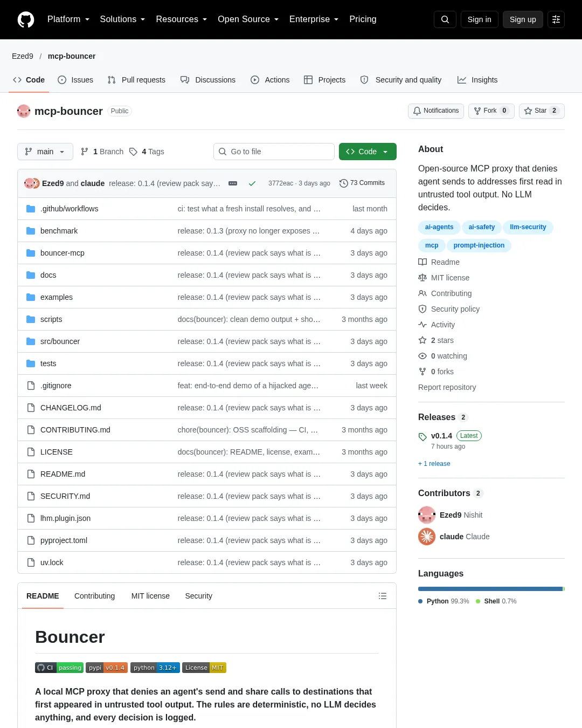582x728 pixels.
Task: Open the Ezed9 owner breadcrumb link
Action: coord(23,56)
